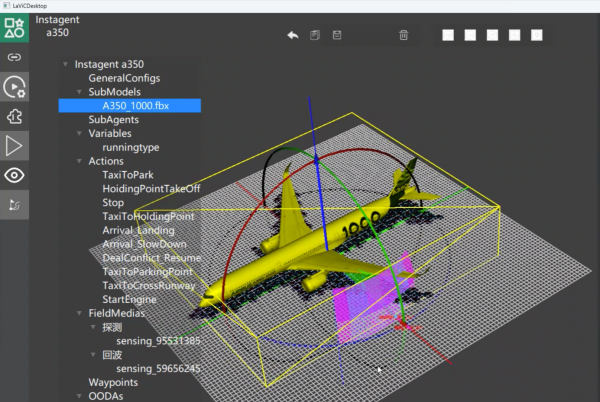The height and width of the screenshot is (402, 600).
Task: Select the StartEngine action
Action: coord(129,299)
